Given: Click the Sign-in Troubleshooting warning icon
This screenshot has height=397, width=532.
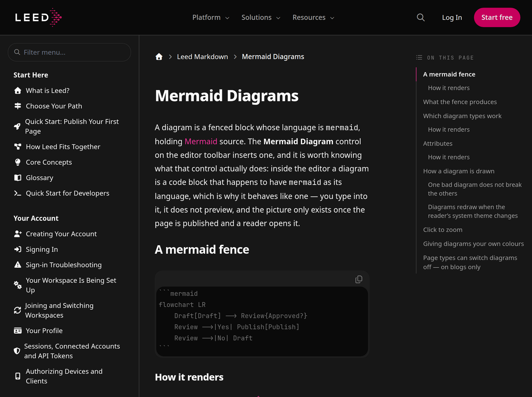Looking at the screenshot, I should pos(17,265).
